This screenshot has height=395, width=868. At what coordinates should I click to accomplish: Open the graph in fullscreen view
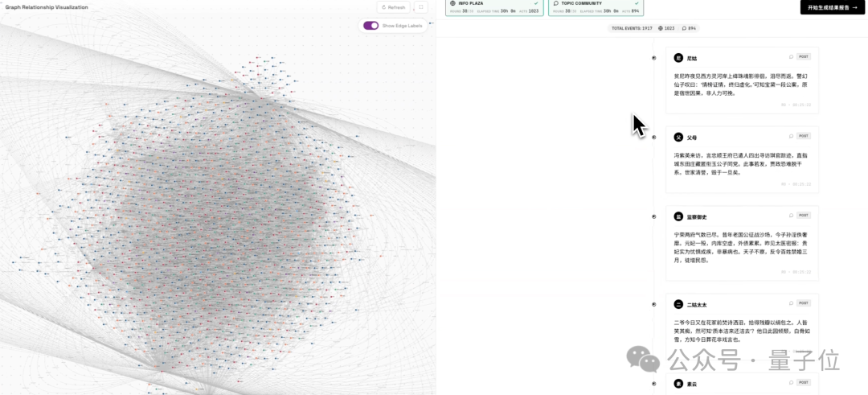(x=420, y=7)
